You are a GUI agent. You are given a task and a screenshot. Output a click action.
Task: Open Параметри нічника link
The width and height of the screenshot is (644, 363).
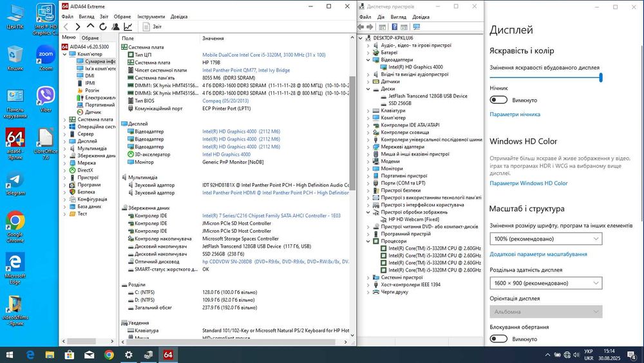(515, 114)
